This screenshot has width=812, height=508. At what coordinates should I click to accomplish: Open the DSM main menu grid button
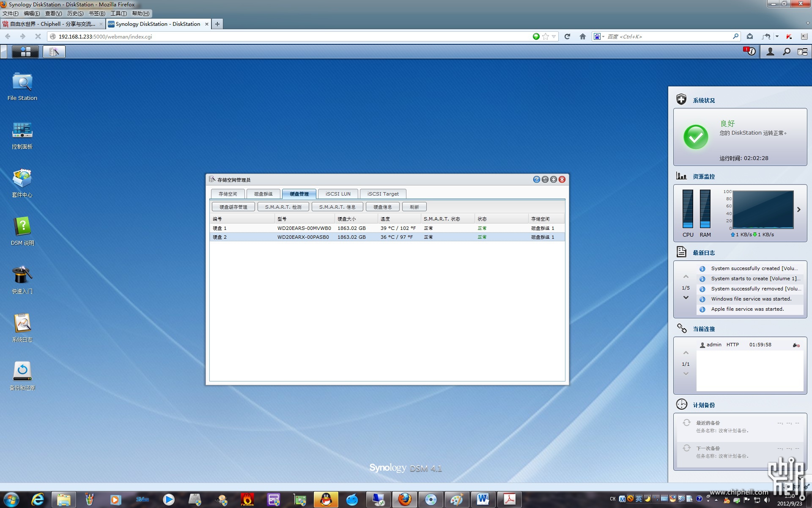25,52
